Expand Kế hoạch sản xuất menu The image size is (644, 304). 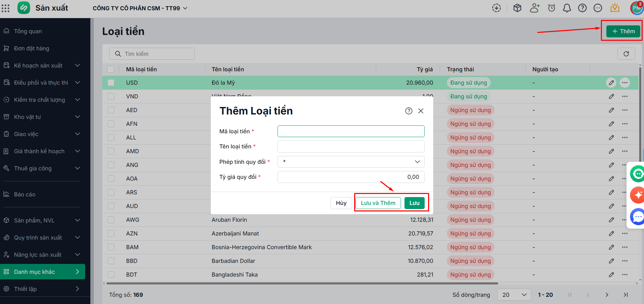click(42, 65)
